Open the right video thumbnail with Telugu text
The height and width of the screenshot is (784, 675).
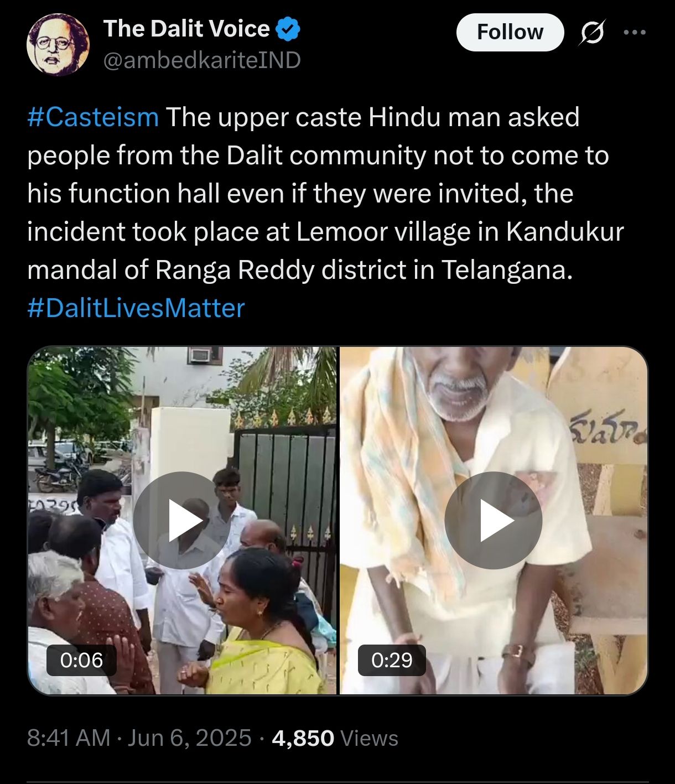(x=494, y=521)
